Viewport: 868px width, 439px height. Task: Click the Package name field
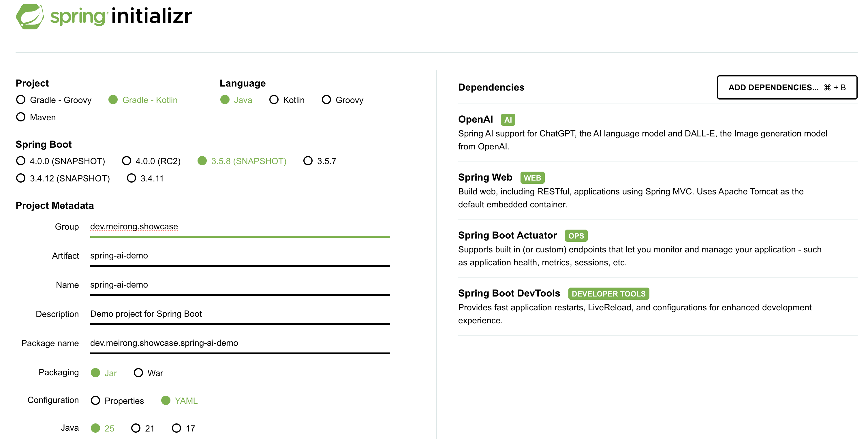pyautogui.click(x=240, y=343)
